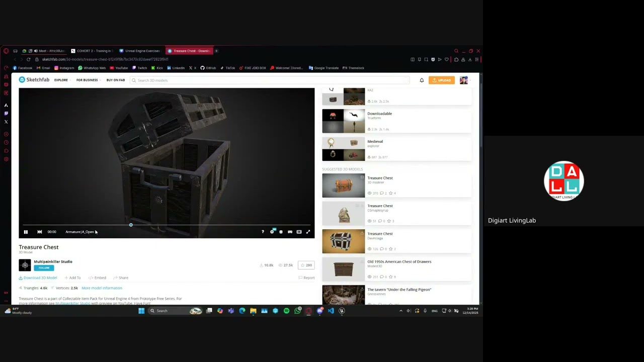Viewport: 644px width, 362px height.
Task: Open the viewer help question mark
Action: click(x=263, y=232)
